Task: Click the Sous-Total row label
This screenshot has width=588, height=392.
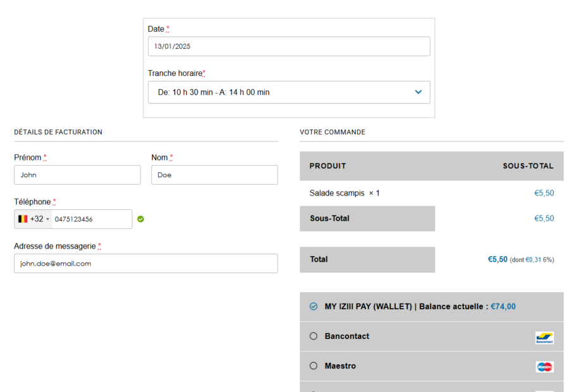Action: (x=329, y=219)
